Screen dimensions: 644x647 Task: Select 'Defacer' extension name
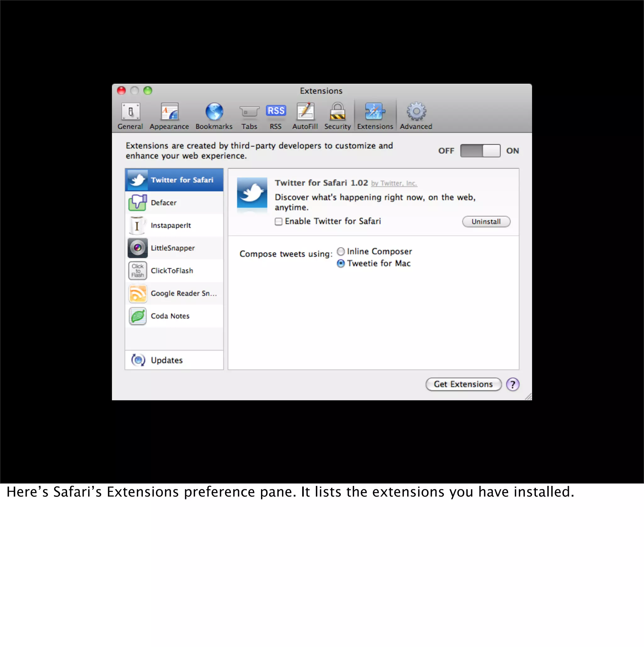pyautogui.click(x=163, y=203)
